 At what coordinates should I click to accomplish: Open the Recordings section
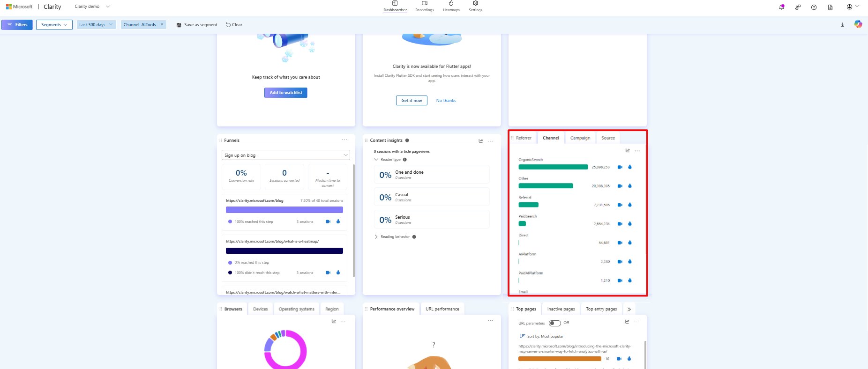tap(425, 7)
